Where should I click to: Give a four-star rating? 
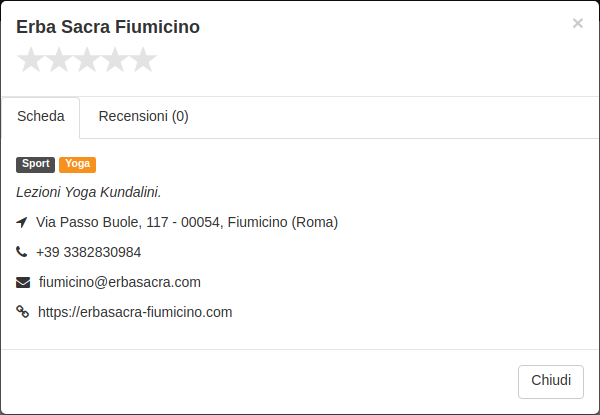tap(115, 60)
